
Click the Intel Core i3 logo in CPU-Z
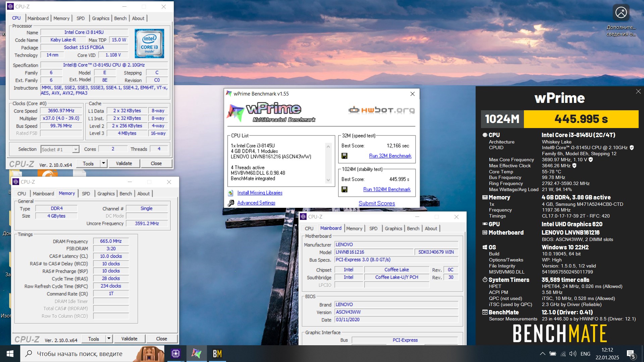pos(149,44)
